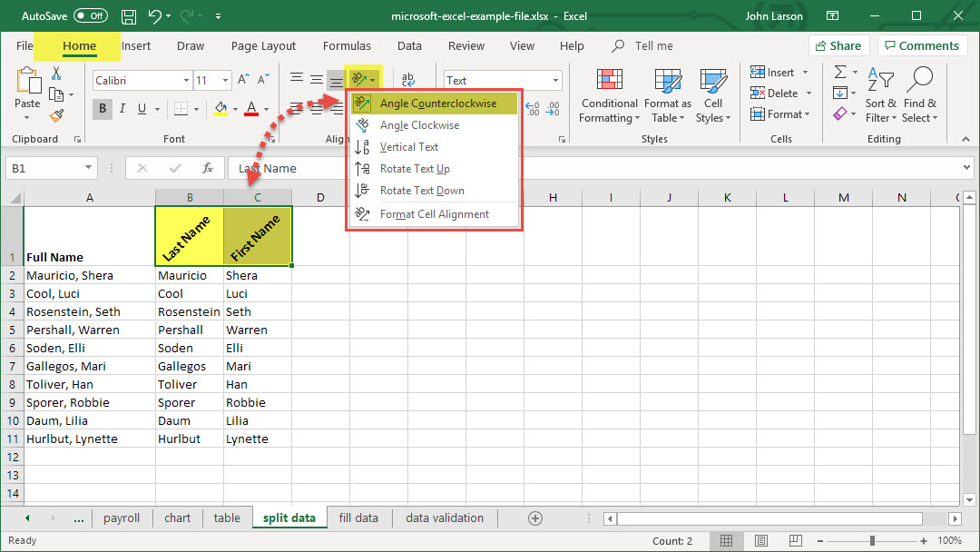This screenshot has height=552, width=980.
Task: Click the Cut scissors icon
Action: point(56,74)
